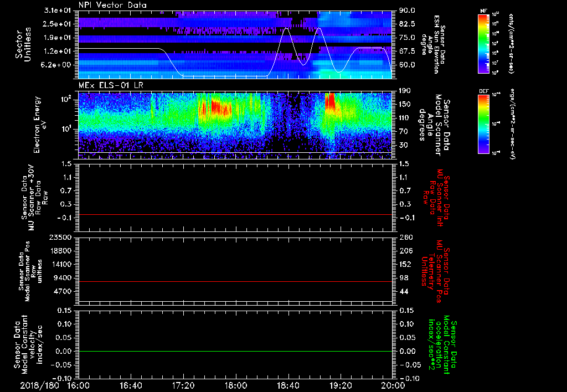The height and width of the screenshot is (392, 567).
Task: Click the 75.0 sun elevation tick label
Action: [x=407, y=38]
